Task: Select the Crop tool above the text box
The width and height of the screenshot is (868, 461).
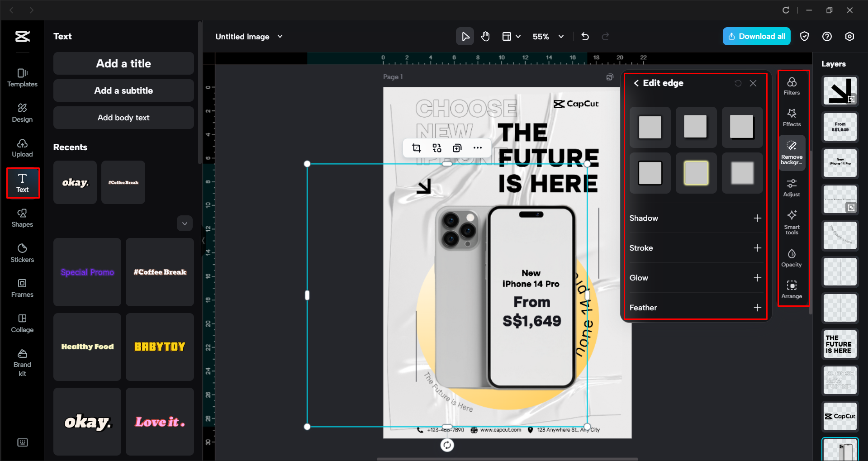Action: (416, 147)
